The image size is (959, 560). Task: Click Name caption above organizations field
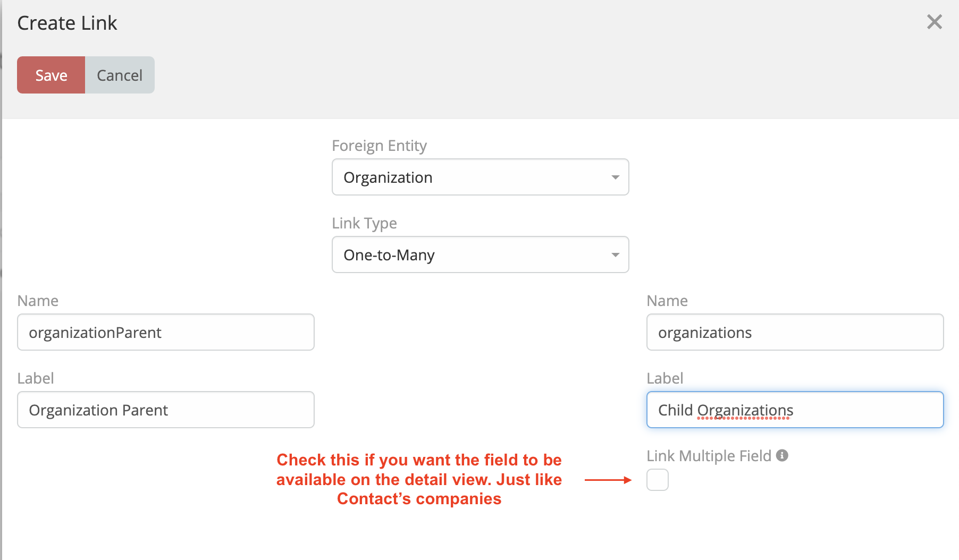coord(667,301)
